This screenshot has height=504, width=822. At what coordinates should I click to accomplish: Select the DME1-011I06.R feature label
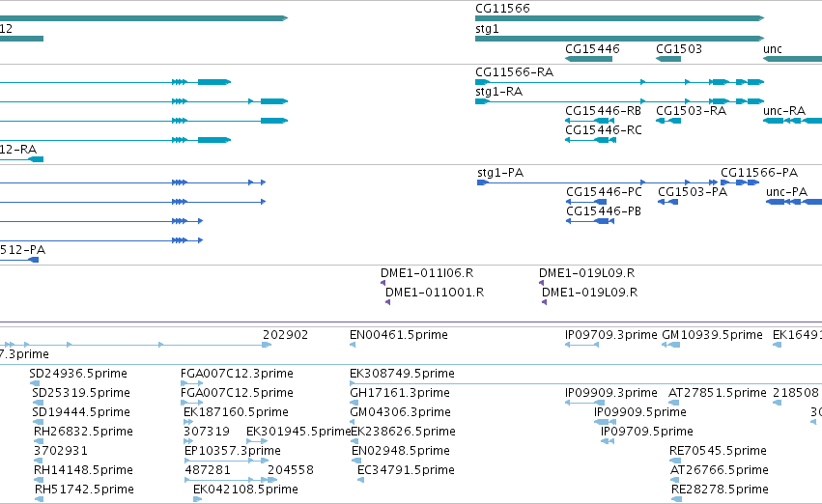[427, 273]
